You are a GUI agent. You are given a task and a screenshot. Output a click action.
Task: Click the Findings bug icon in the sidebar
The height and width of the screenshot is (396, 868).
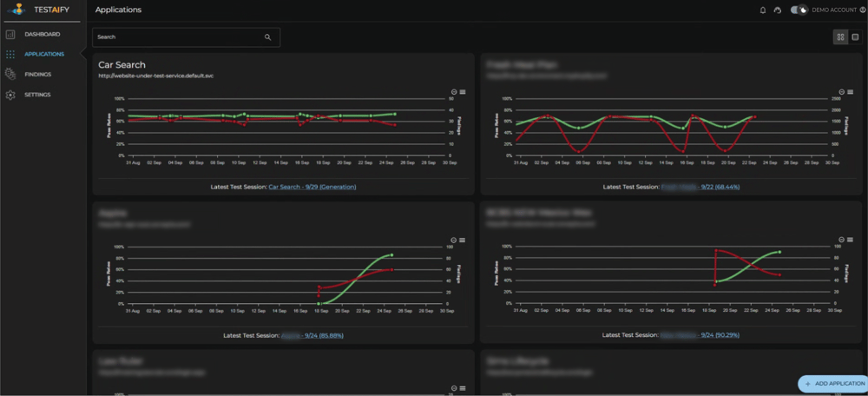point(10,75)
